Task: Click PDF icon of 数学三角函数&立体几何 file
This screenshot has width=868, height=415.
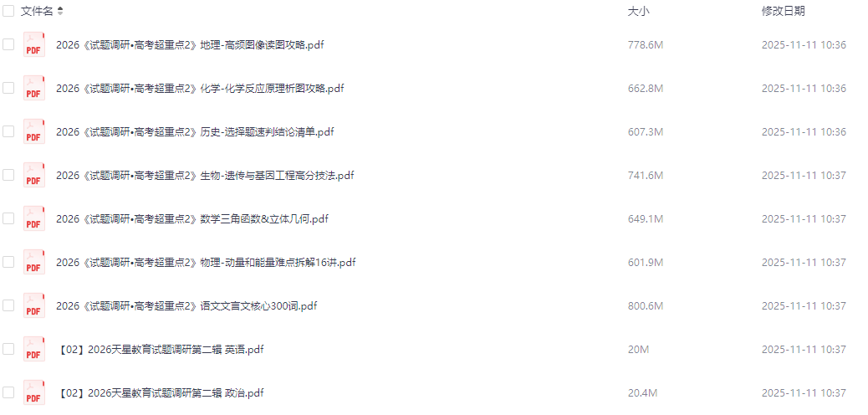Action: [x=33, y=219]
